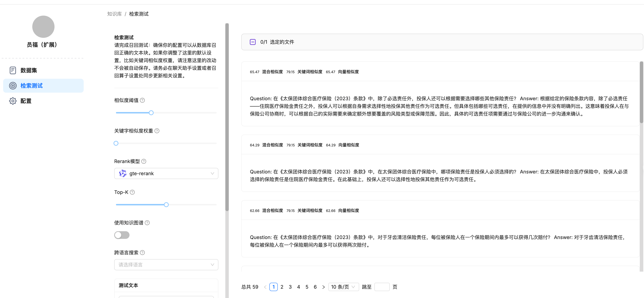Click the 跳至 page input field
Image resolution: width=644 pixels, height=298 pixels.
(382, 287)
